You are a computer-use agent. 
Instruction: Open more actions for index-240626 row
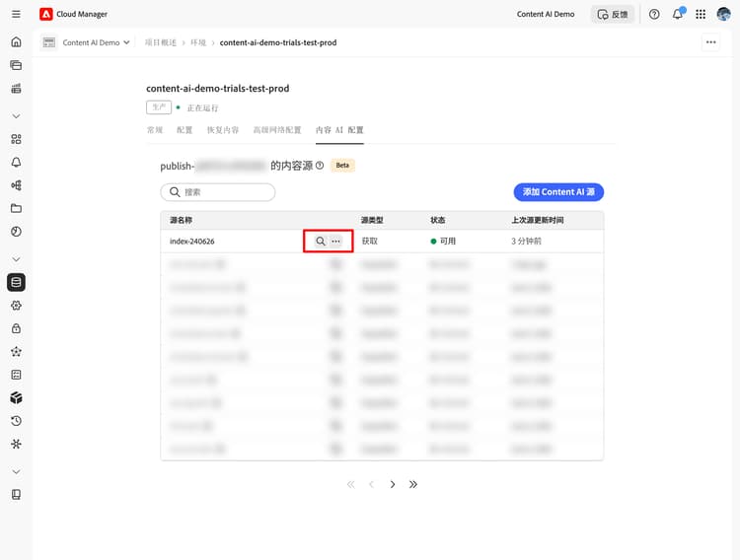(335, 242)
